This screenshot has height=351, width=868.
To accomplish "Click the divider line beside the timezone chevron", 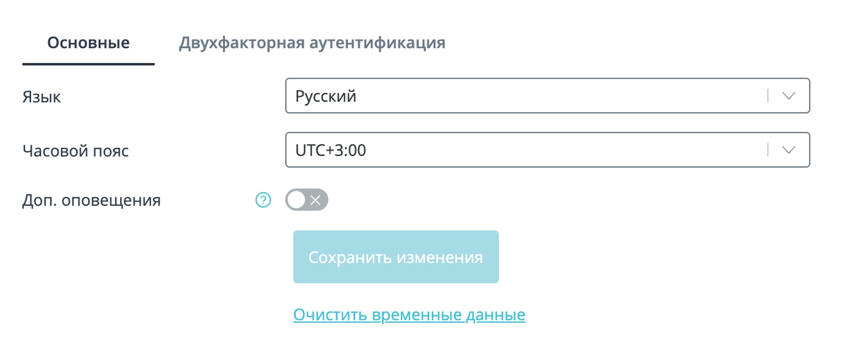I will [x=768, y=150].
